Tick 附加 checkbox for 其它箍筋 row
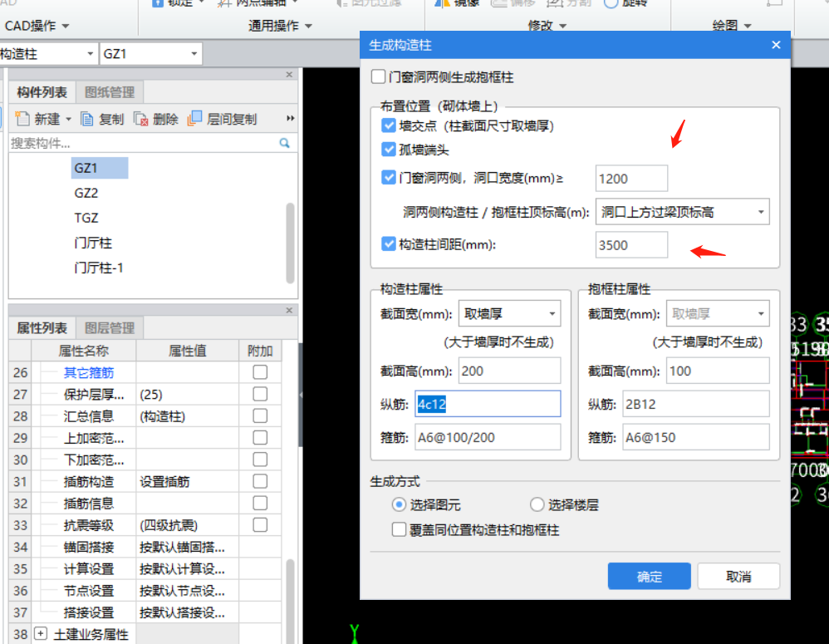The width and height of the screenshot is (829, 644). pos(260,372)
